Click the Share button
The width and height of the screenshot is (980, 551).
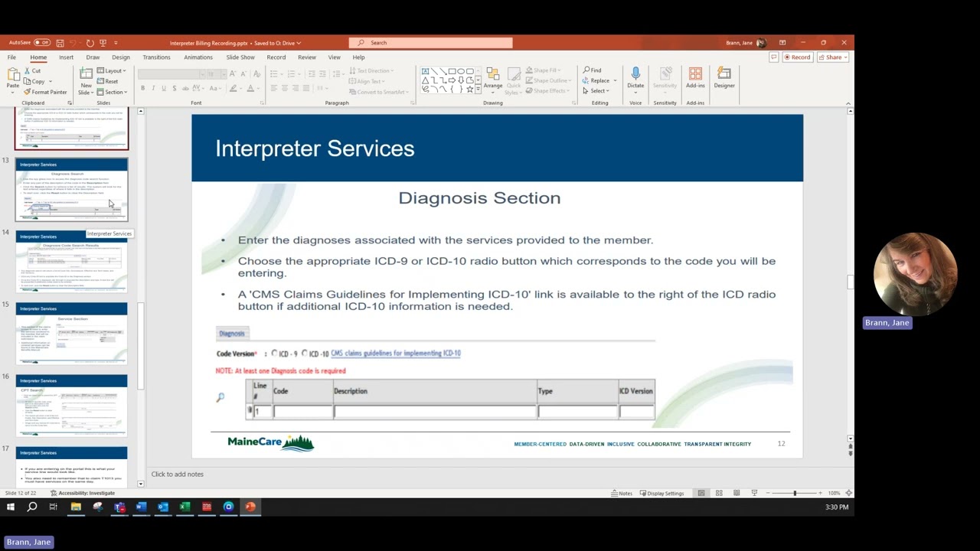[x=831, y=57]
